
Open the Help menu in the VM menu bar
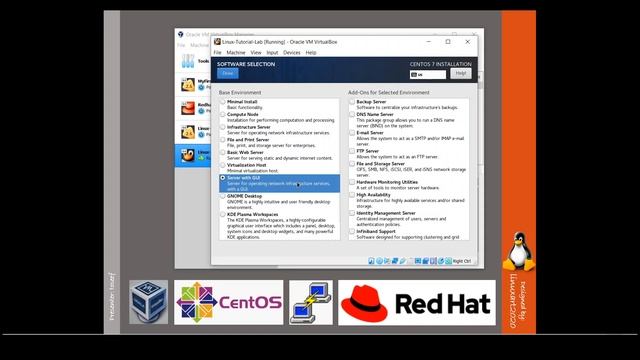point(311,53)
